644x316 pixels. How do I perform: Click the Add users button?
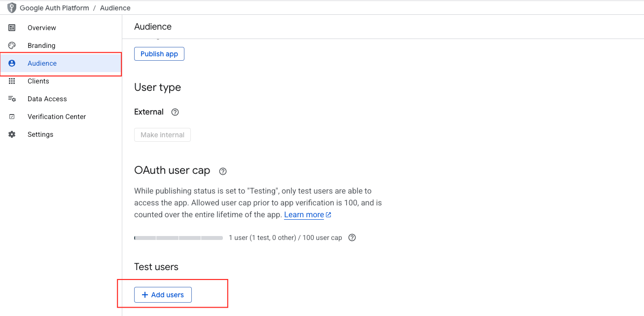tap(163, 295)
